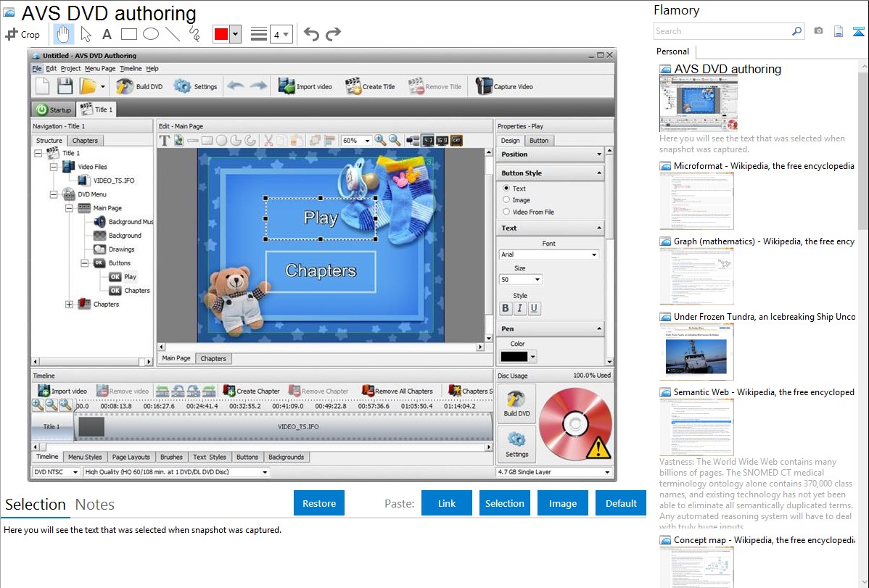869x588 pixels.
Task: Select the arrow pointer tool
Action: (86, 34)
